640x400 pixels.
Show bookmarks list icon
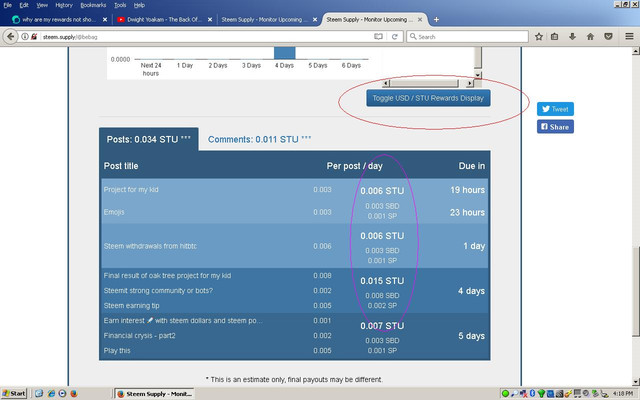554,37
